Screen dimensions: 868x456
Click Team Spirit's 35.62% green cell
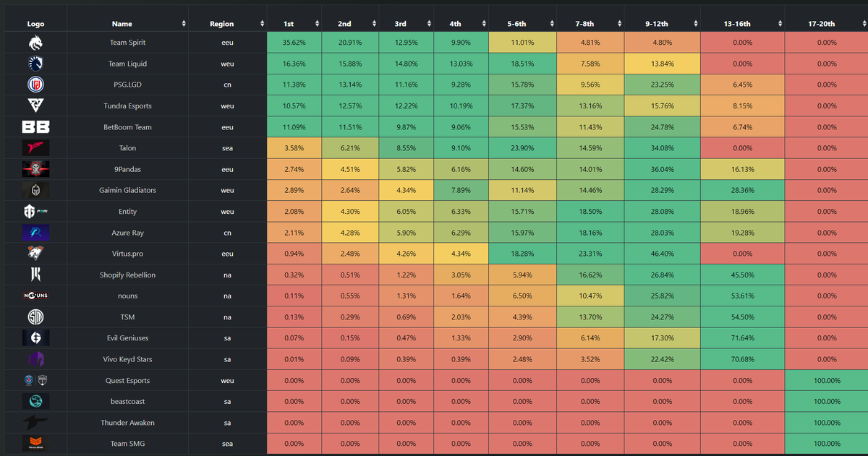pos(293,43)
